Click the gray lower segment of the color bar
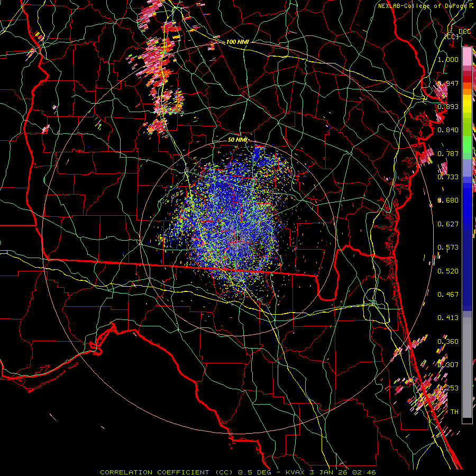The image size is (476, 476). (x=467, y=368)
